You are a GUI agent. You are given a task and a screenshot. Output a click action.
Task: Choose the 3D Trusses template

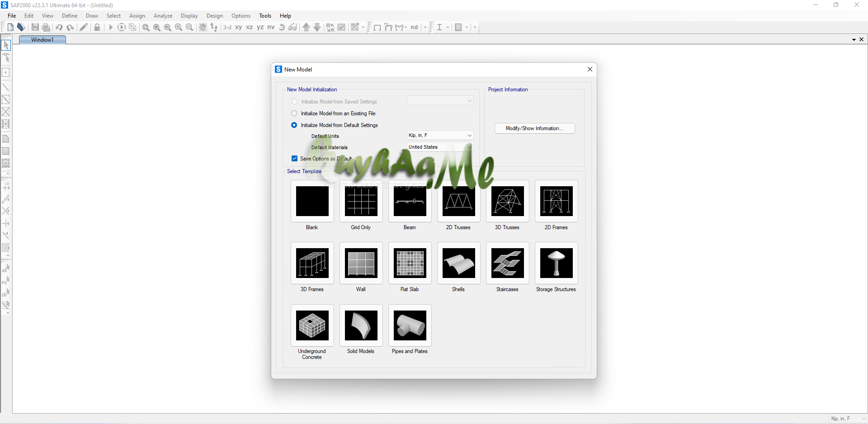pyautogui.click(x=508, y=201)
